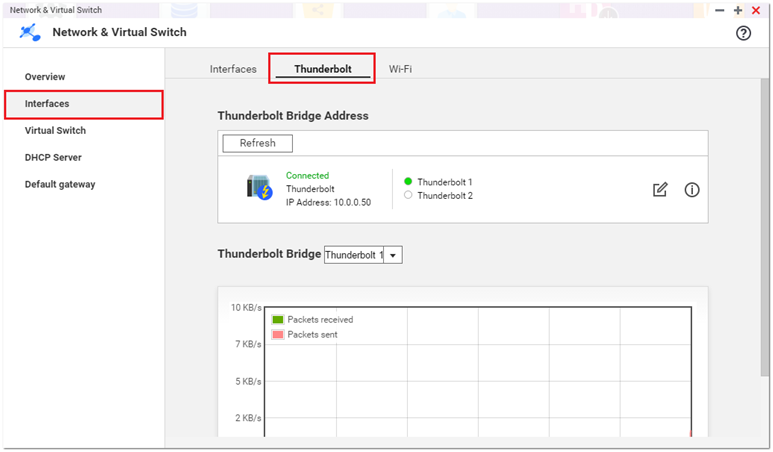Click the help question mark icon

click(743, 33)
